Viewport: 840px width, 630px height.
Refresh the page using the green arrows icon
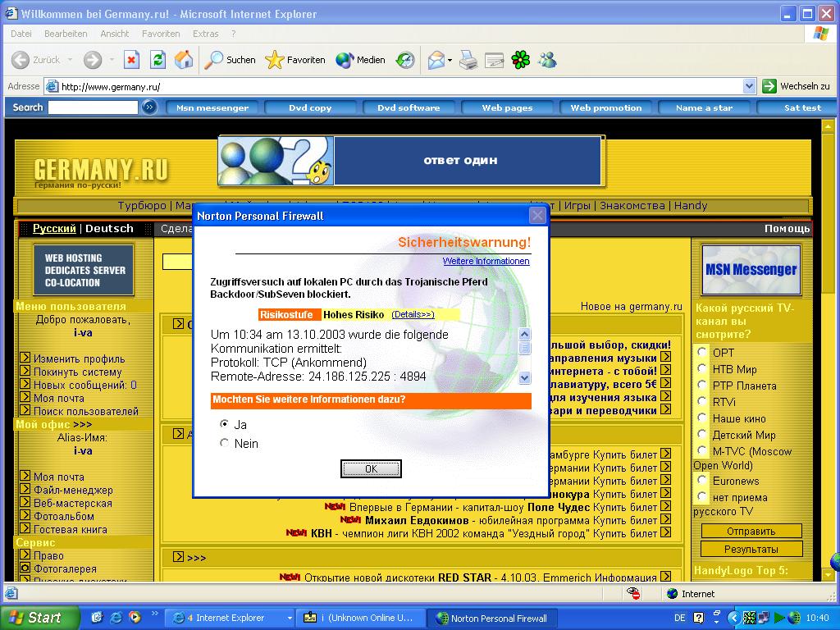coord(157,60)
